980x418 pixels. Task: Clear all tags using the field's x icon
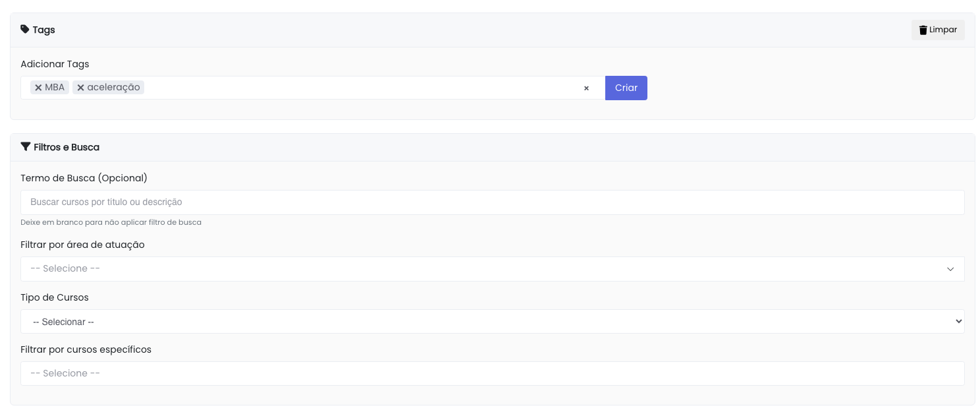[x=586, y=88]
